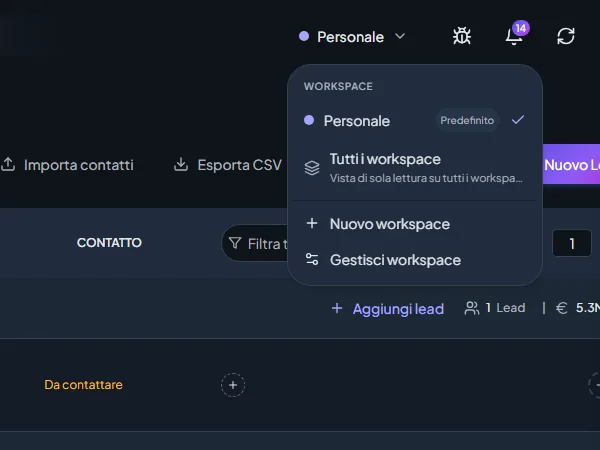Click the page number 1 box
The width and height of the screenshot is (600, 450).
pos(572,243)
